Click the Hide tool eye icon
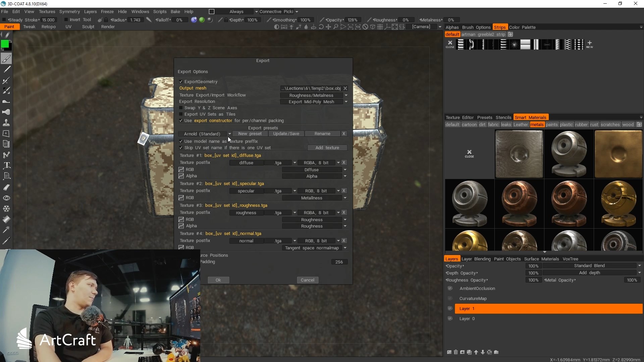 (x=6, y=198)
